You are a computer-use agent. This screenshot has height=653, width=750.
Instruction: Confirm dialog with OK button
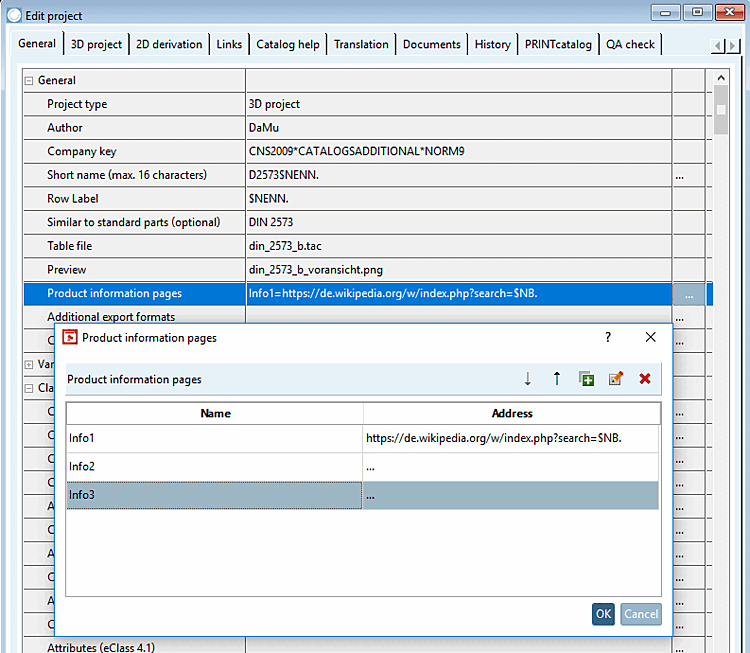point(603,614)
